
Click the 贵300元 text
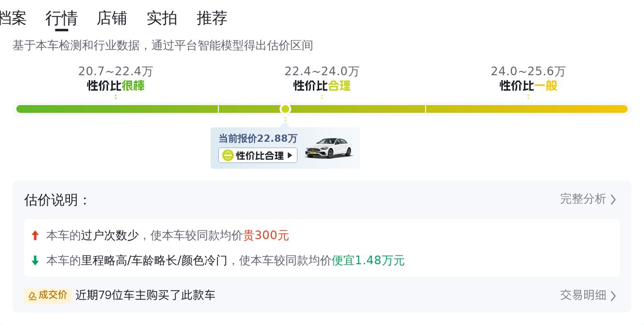point(266,236)
